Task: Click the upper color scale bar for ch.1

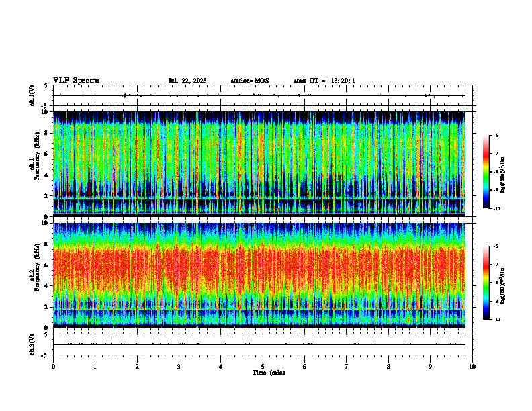Action: coord(486,172)
